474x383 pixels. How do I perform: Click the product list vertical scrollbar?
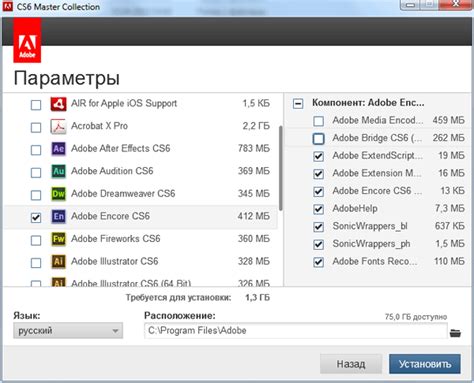point(281,168)
